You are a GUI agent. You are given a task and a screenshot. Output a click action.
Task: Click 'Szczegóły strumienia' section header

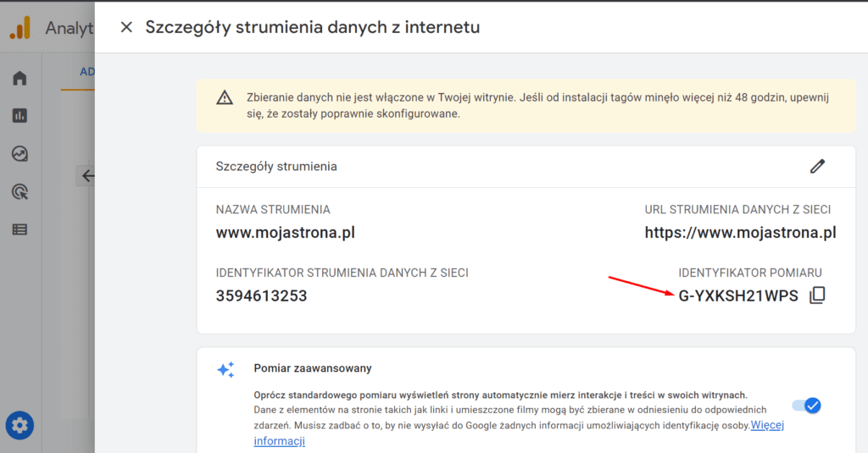[276, 167]
